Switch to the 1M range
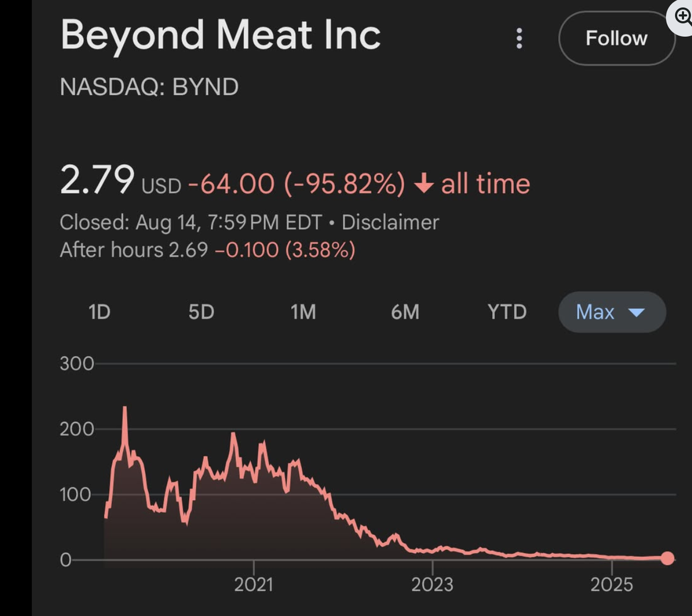Screen dimensions: 692x616 pos(303,312)
